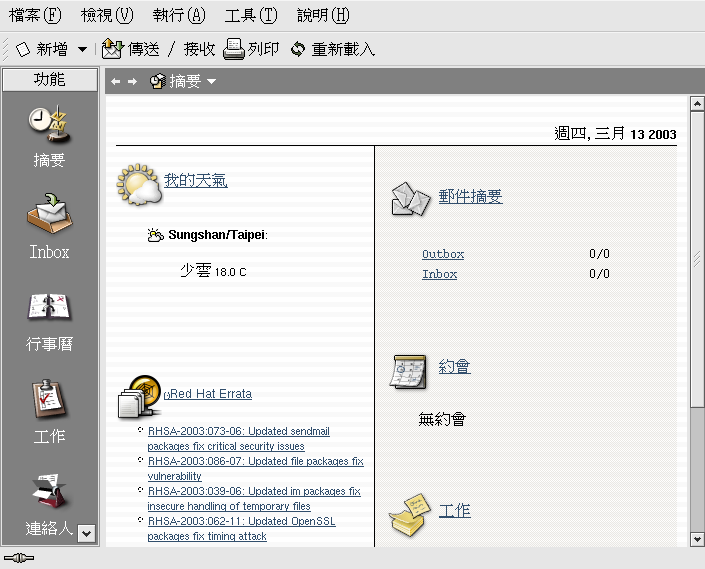The width and height of the screenshot is (705, 569).
Task: Click the 重新載入 reload toolbar icon
Action: click(297, 49)
